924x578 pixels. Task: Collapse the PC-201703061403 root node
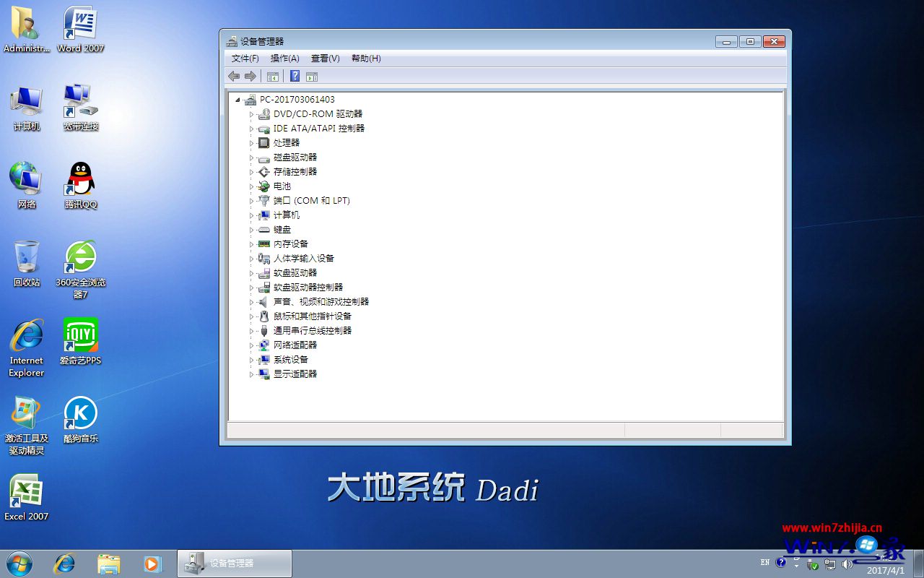pyautogui.click(x=237, y=100)
